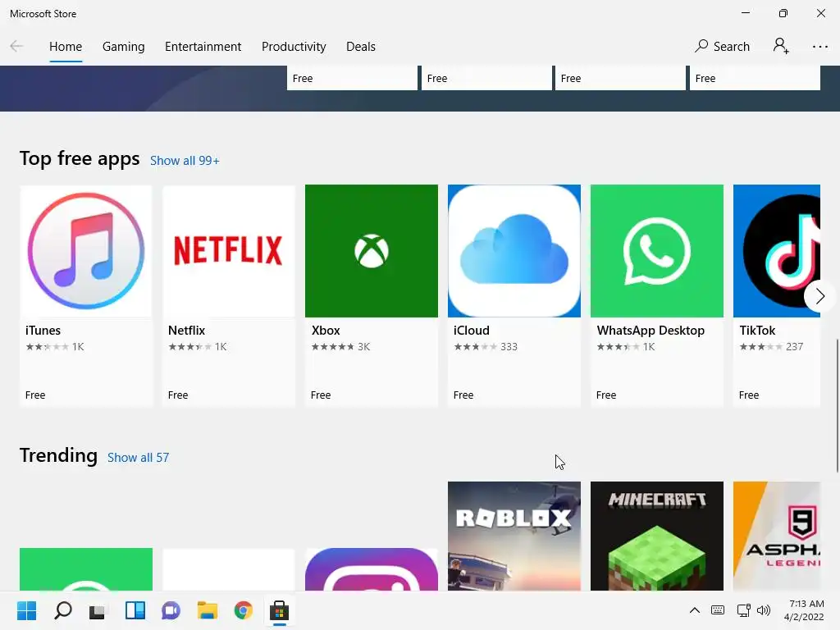
Task: Switch to the Home tab
Action: (x=66, y=47)
